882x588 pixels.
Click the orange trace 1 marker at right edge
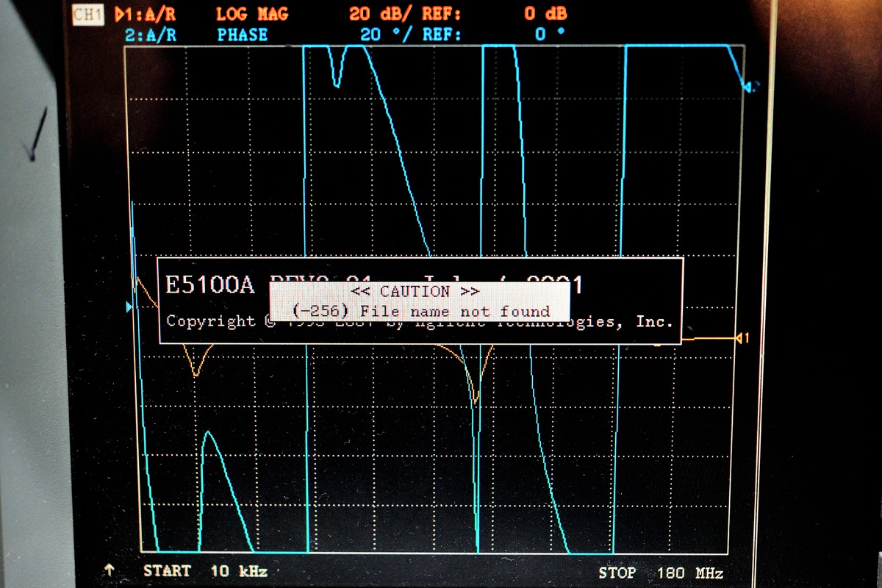coord(742,338)
